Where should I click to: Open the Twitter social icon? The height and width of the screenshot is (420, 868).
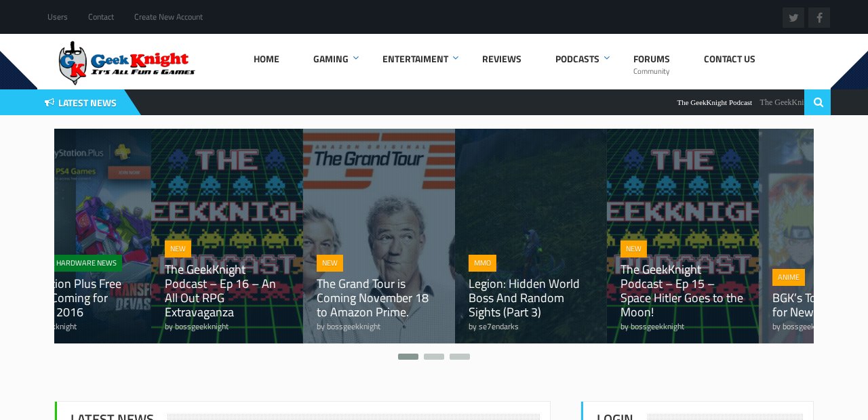click(x=793, y=18)
